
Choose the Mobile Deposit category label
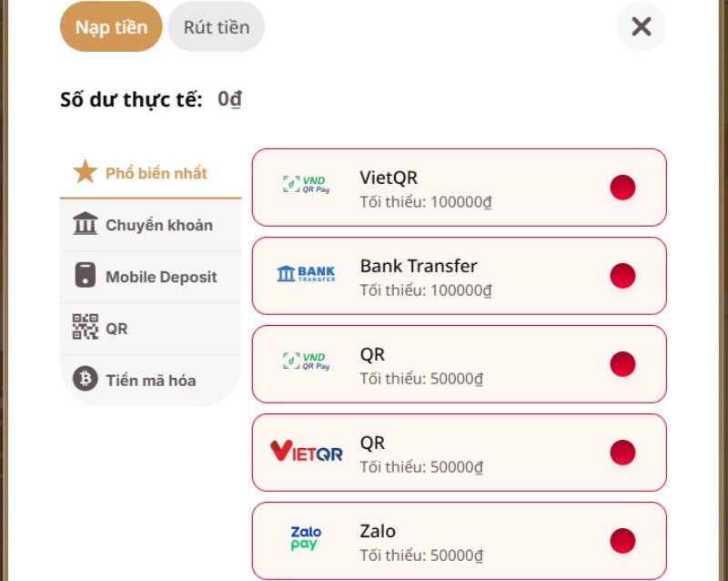(x=161, y=277)
